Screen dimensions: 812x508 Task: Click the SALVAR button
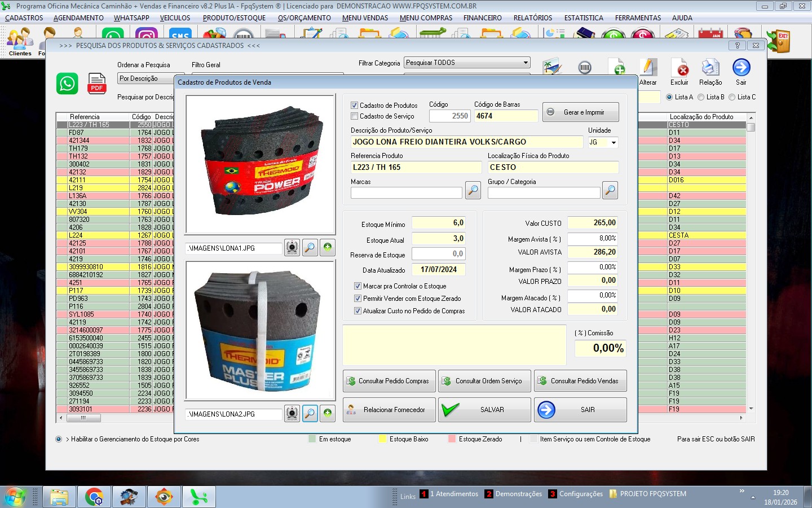(484, 410)
